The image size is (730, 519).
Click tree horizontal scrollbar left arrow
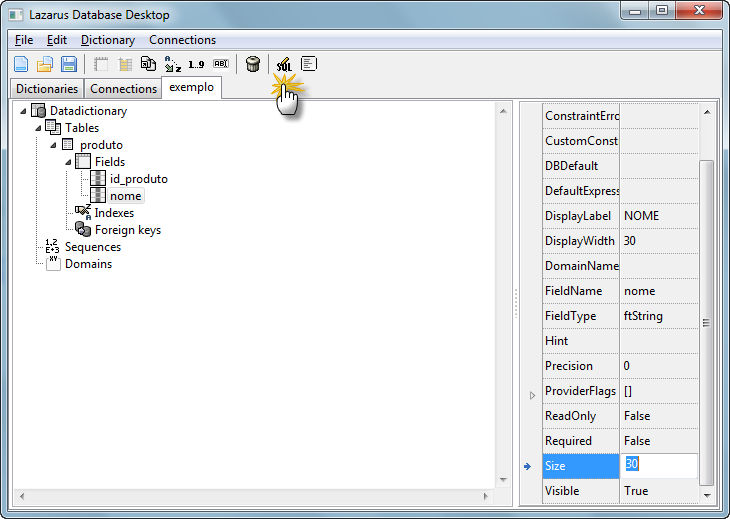click(22, 496)
